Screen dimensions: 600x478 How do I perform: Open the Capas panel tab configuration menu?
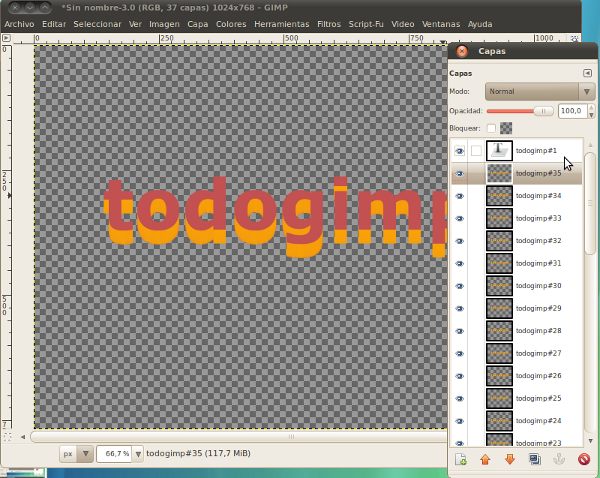click(x=587, y=73)
